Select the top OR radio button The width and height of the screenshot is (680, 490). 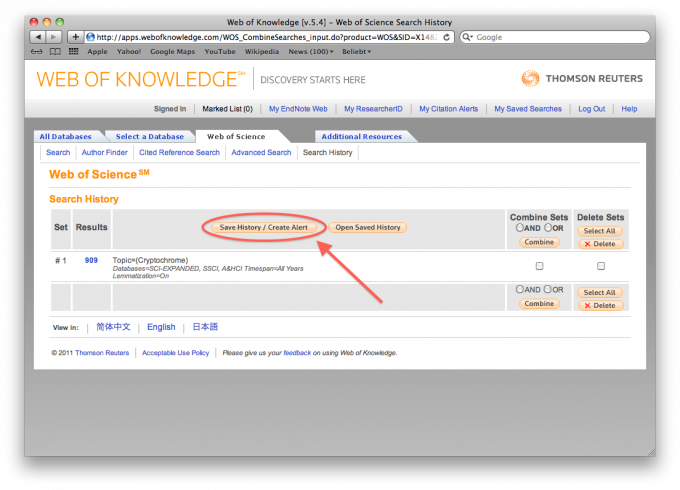[x=548, y=228]
